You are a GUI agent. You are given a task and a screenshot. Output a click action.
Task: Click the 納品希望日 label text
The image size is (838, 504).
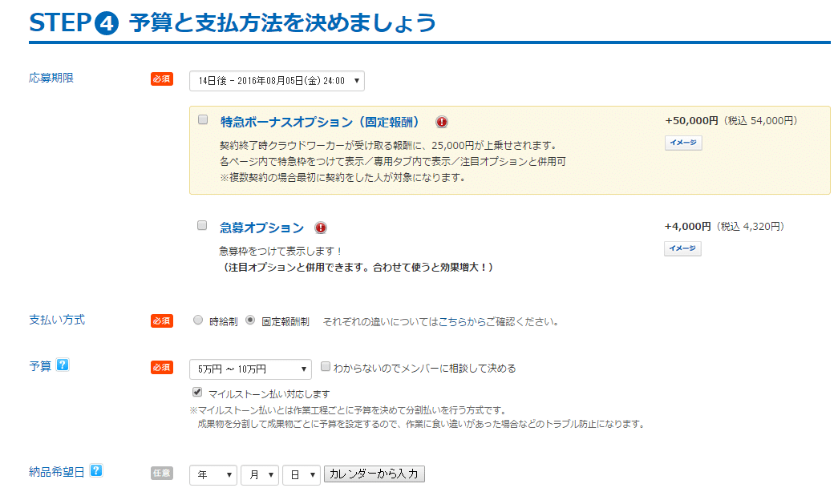pos(57,472)
